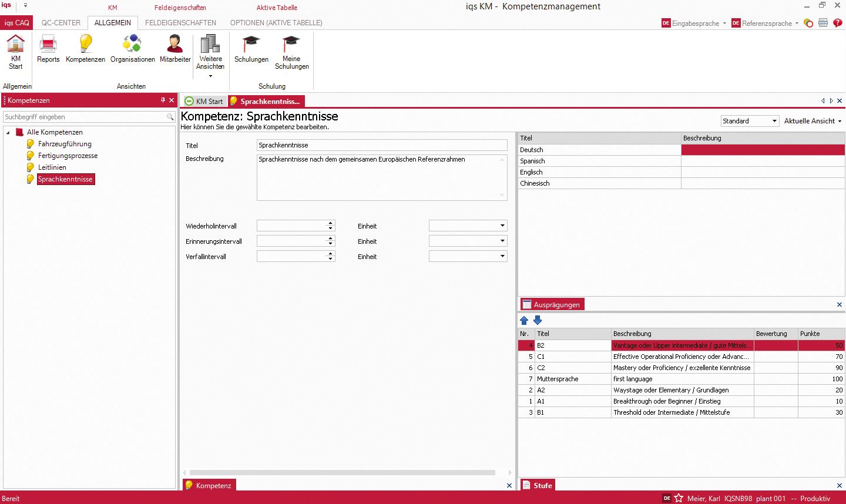
Task: Increase Wiederholintervall with the stepper
Action: 331,223
